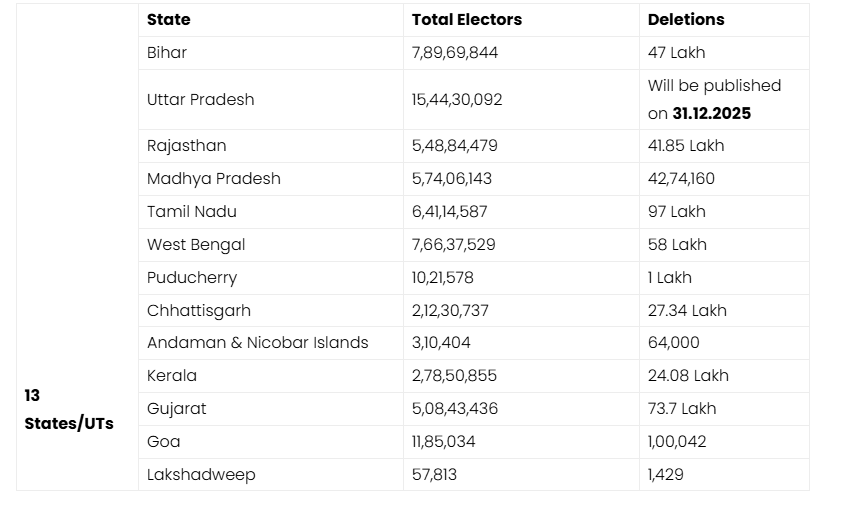Select the Bihar state cell
The width and height of the screenshot is (856, 505).
click(167, 52)
